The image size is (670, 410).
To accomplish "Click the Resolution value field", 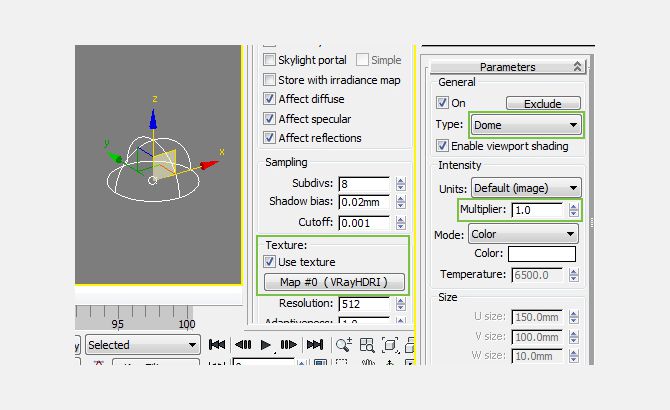I will point(364,304).
